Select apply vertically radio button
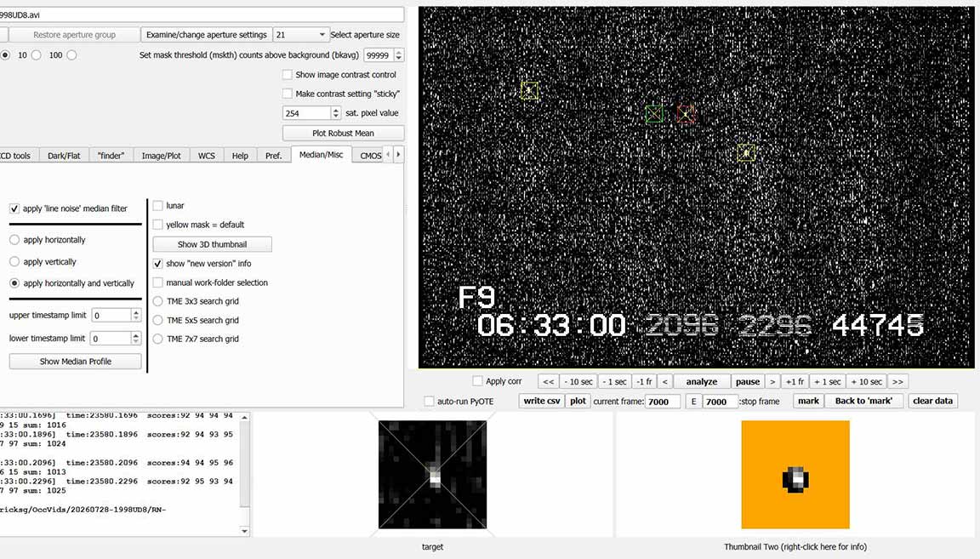This screenshot has height=559, width=980. 14,262
